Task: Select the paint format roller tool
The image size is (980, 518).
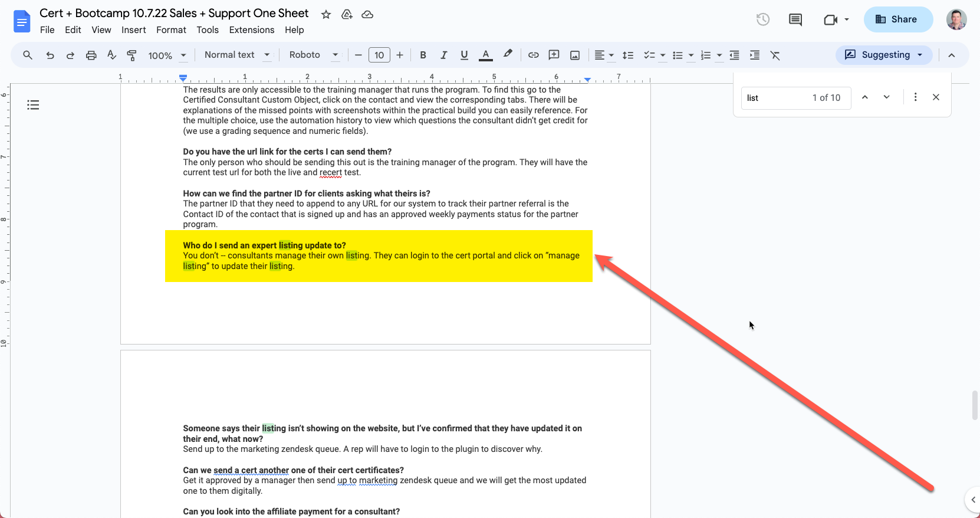Action: [131, 55]
